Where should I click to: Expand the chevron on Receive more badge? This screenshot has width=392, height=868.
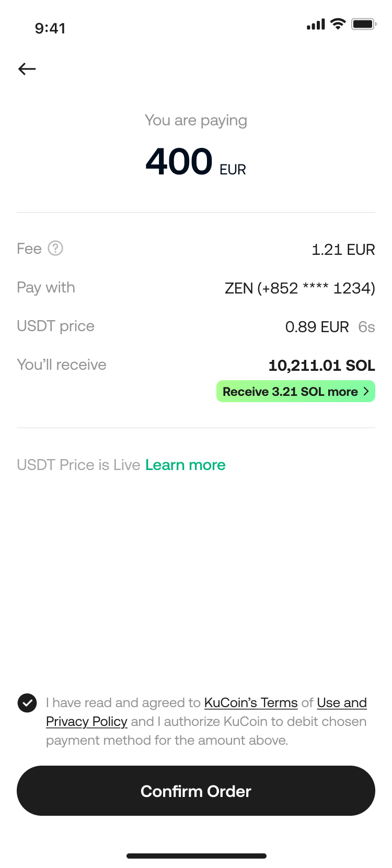(366, 391)
